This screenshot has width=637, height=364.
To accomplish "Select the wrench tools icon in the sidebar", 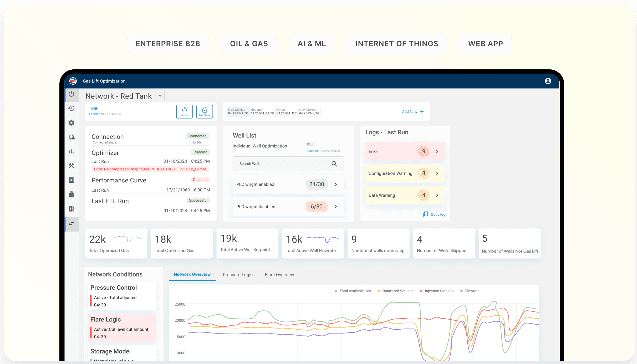I will tap(72, 166).
